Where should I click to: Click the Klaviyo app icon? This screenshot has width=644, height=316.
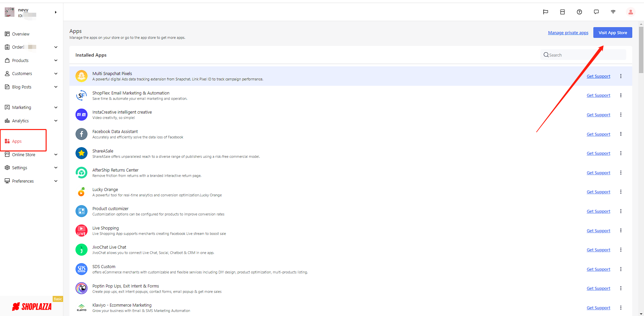click(82, 308)
